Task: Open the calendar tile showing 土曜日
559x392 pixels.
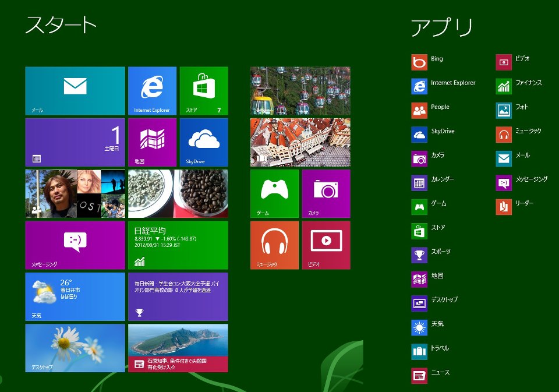Action: pos(75,142)
